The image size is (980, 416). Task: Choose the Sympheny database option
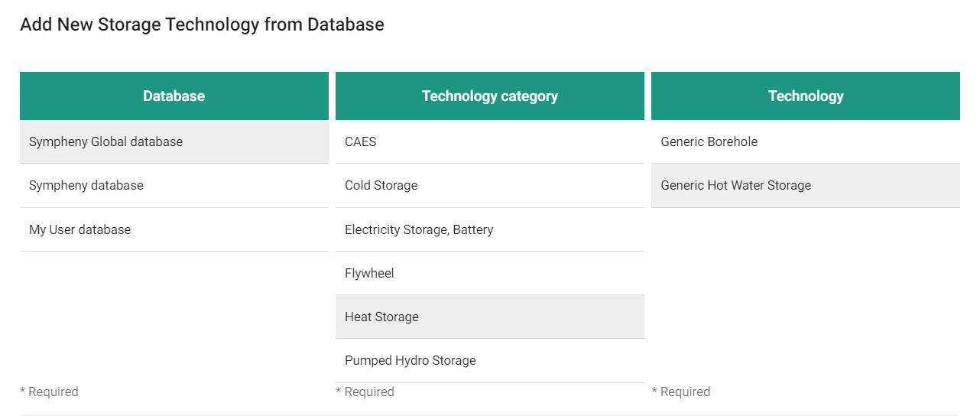(x=86, y=185)
